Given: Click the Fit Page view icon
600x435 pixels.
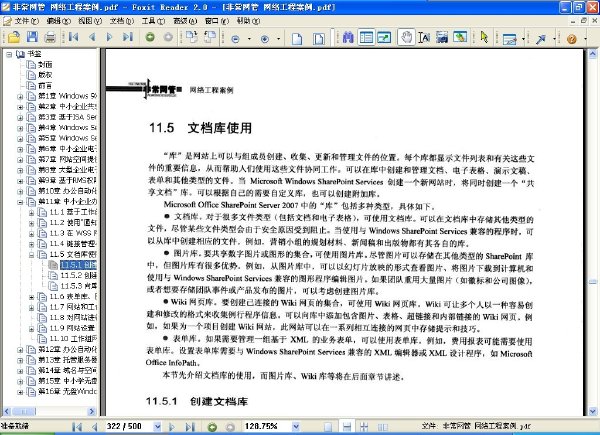Looking at the screenshot, I should coord(318,39).
